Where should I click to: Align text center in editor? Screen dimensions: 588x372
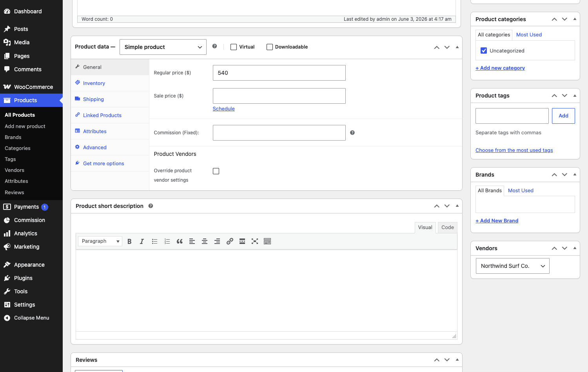coord(205,241)
